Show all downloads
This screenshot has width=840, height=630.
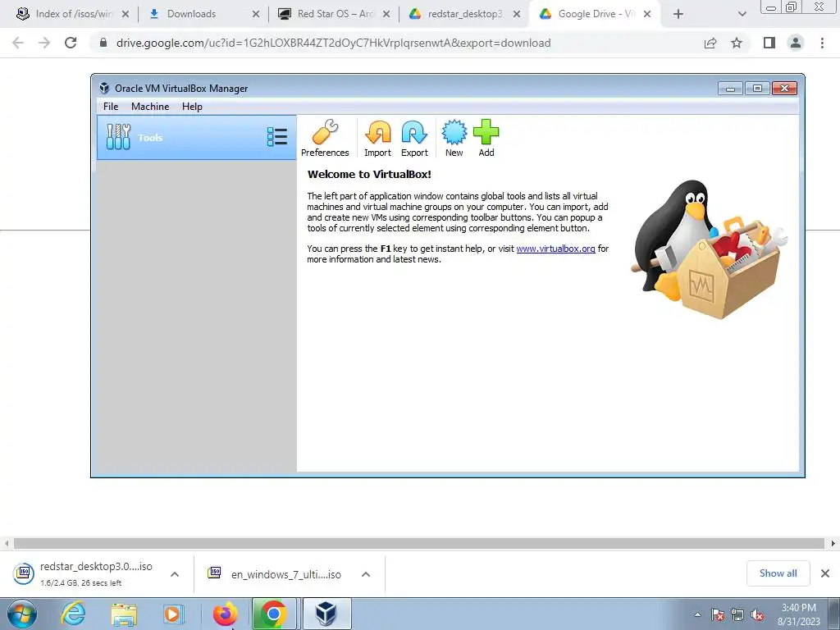click(x=778, y=573)
